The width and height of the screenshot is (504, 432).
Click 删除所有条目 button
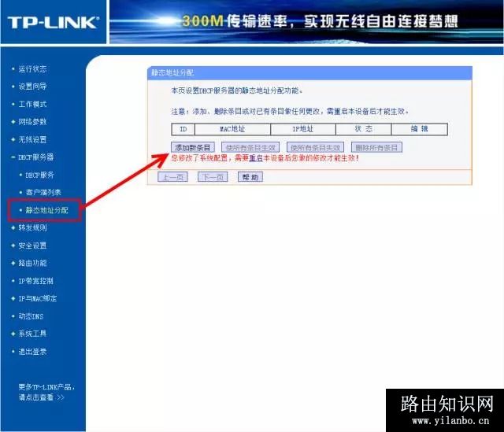(376, 147)
